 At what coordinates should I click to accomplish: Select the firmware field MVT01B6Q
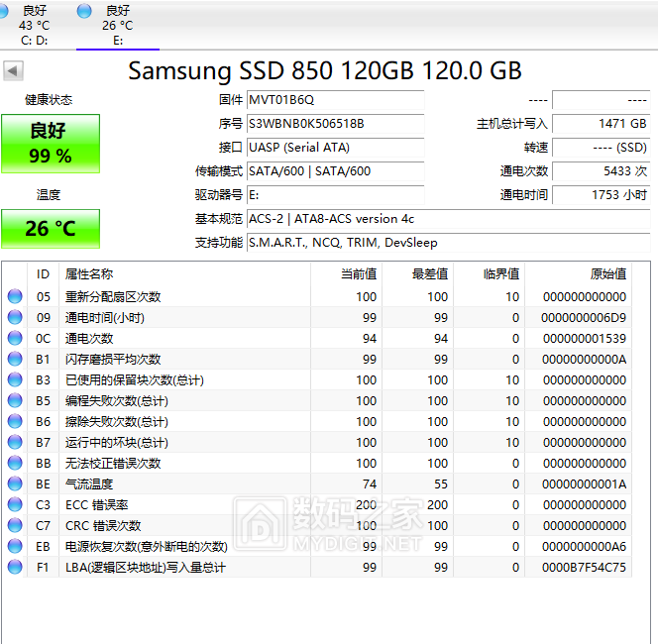[335, 100]
